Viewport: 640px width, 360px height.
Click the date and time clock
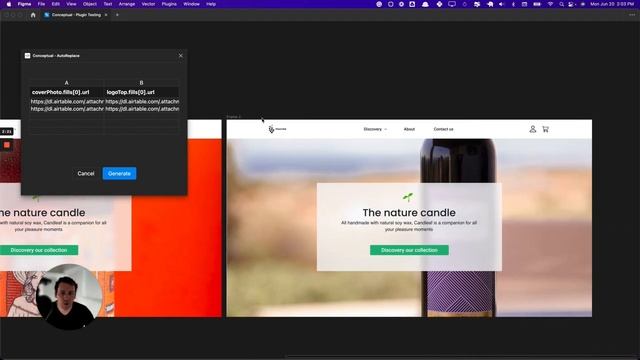(x=612, y=4)
